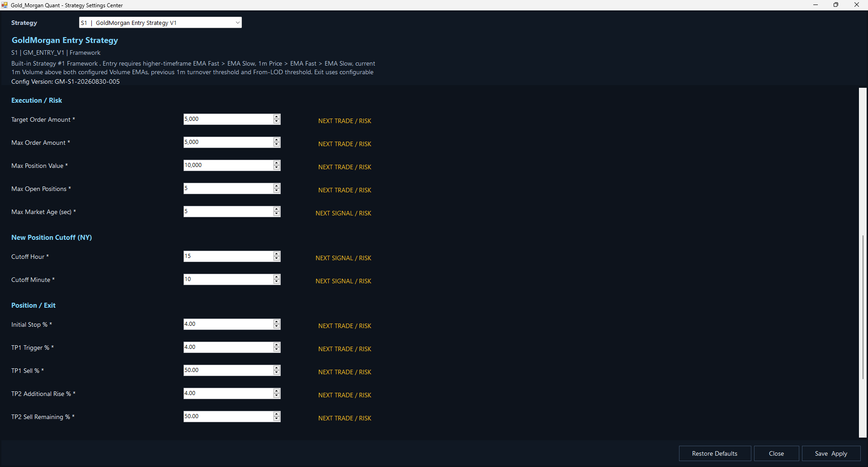868x467 pixels.
Task: Click the 'New Position Cutoff (NY)' heading
Action: tap(52, 238)
